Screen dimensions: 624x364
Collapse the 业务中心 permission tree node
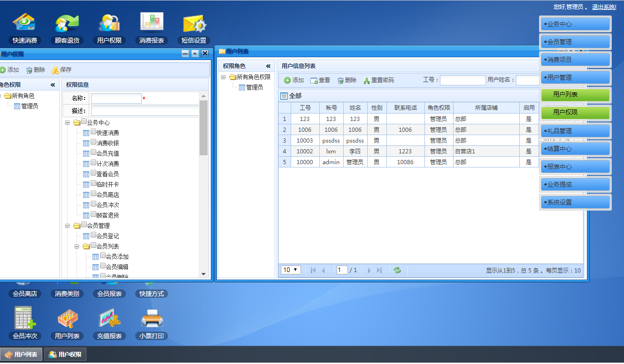click(x=68, y=122)
